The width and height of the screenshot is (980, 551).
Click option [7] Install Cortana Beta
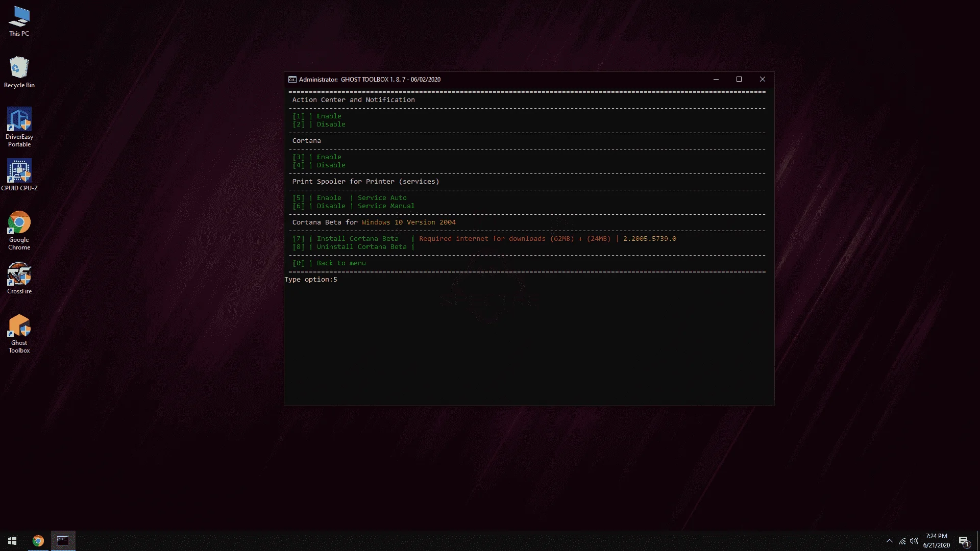[345, 239]
